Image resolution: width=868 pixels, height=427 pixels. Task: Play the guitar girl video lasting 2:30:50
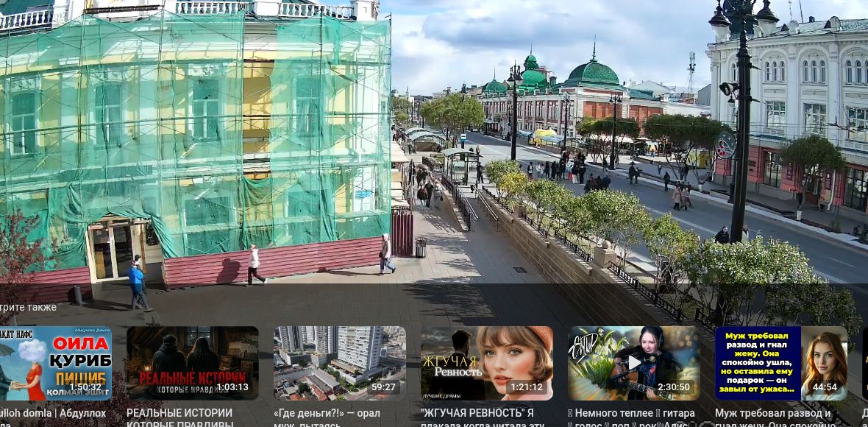click(634, 363)
